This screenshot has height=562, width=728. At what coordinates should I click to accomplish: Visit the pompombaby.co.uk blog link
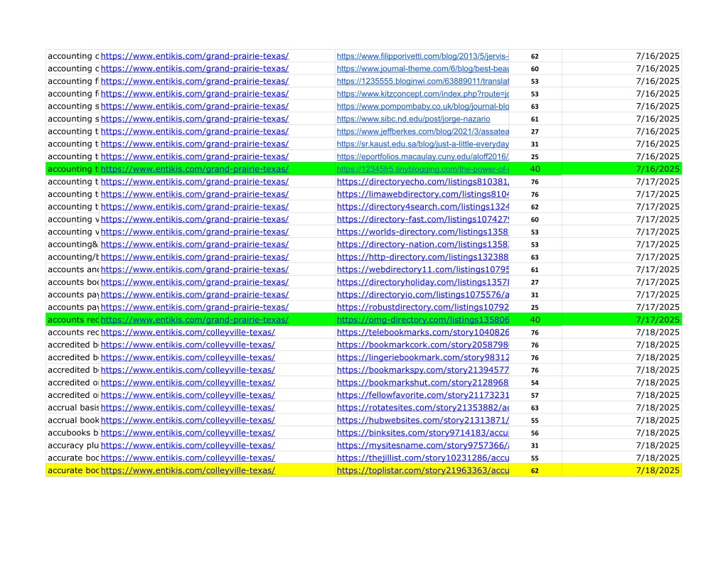[422, 107]
